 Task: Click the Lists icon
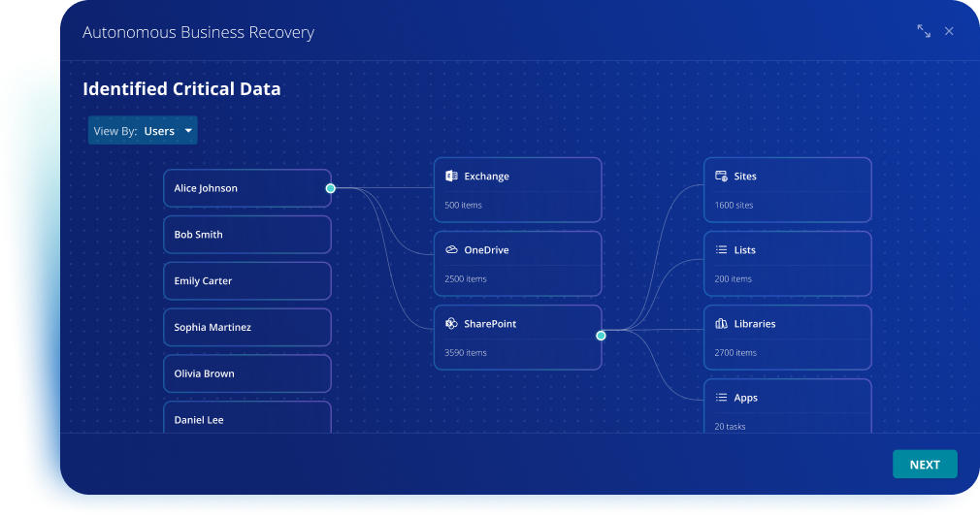(x=721, y=250)
